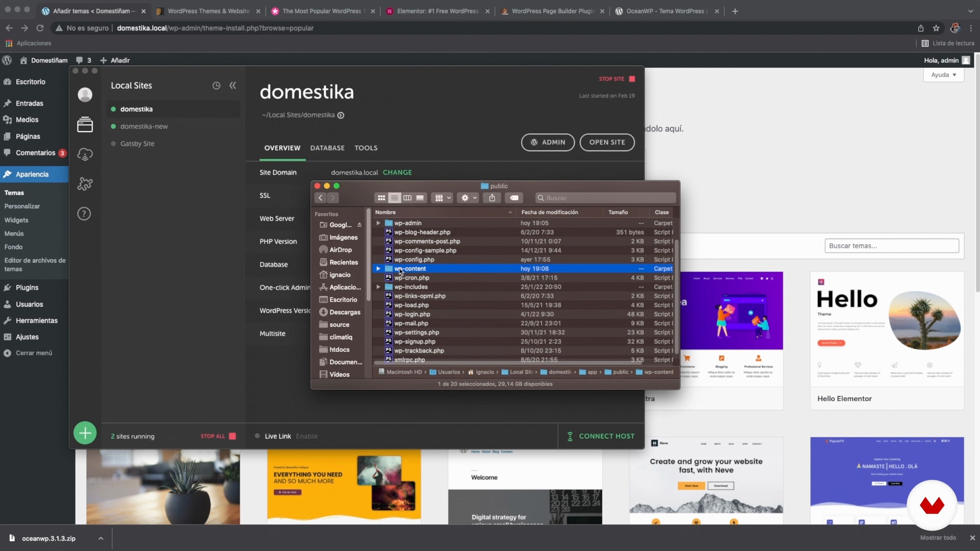Open Local help question mark icon

coord(84,214)
